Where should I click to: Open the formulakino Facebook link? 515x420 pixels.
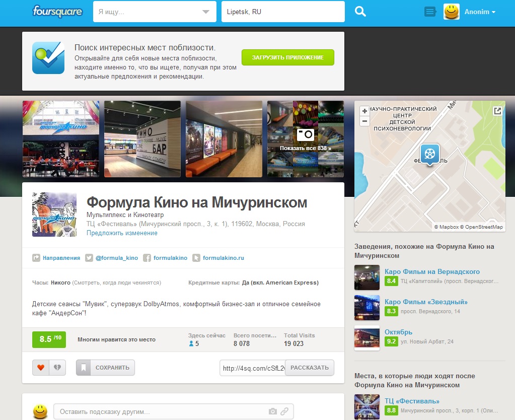171,258
